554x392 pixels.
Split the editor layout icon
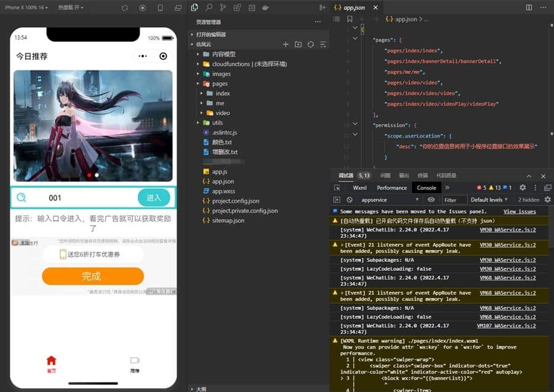[529, 7]
